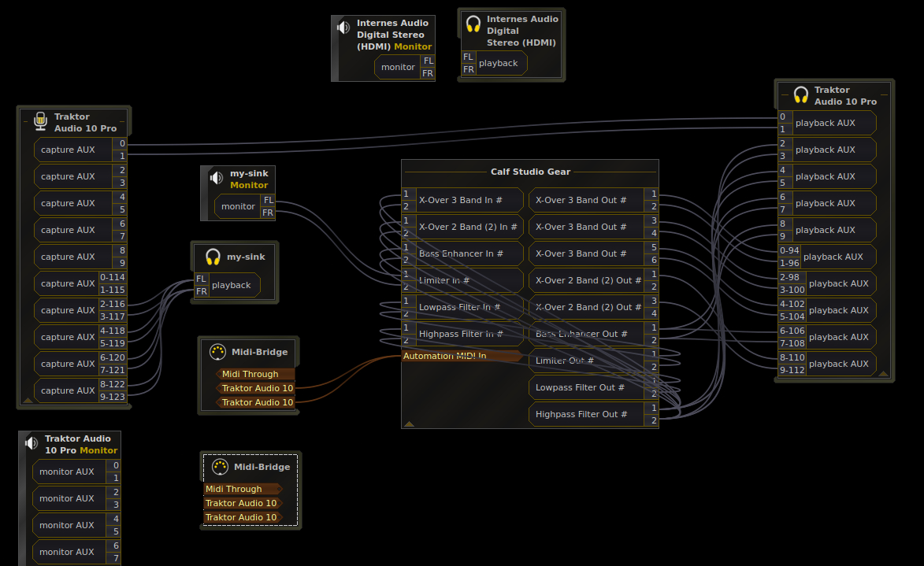
Task: Select the Lowpass Filter Out # port
Action: coord(593,387)
